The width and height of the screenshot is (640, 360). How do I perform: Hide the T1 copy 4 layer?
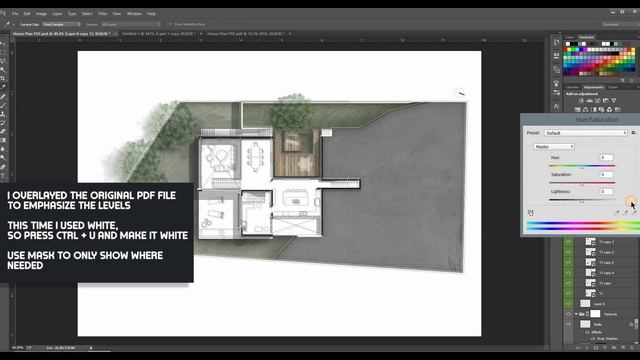tap(568, 272)
